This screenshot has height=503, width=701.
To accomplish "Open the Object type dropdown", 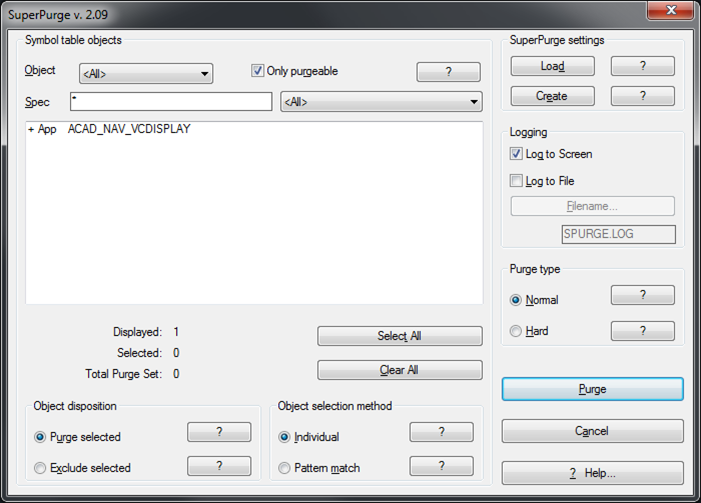I will 146,74.
